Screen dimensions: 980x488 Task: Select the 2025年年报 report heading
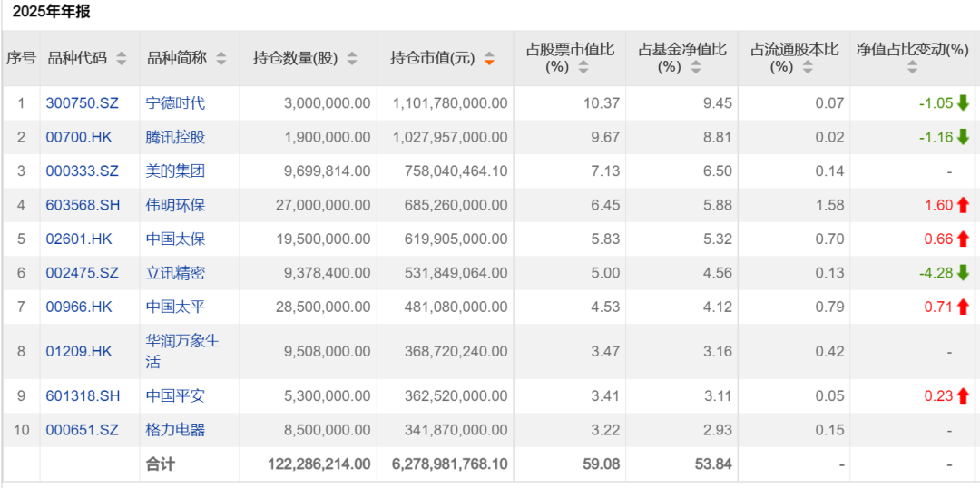pos(51,12)
